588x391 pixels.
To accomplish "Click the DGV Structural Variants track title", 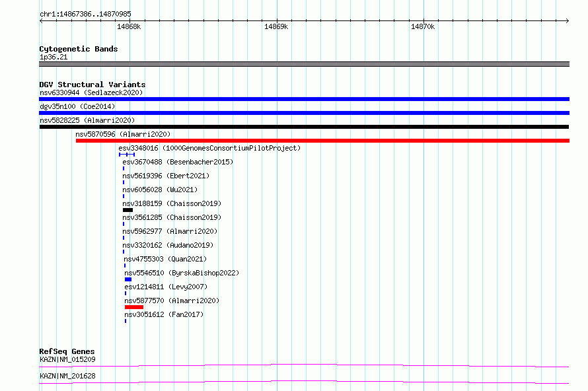I will click(92, 85).
